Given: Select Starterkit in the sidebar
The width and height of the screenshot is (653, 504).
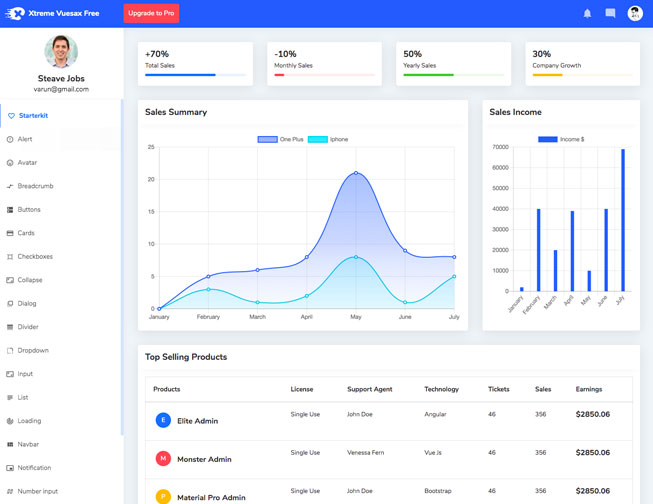Looking at the screenshot, I should coord(33,116).
